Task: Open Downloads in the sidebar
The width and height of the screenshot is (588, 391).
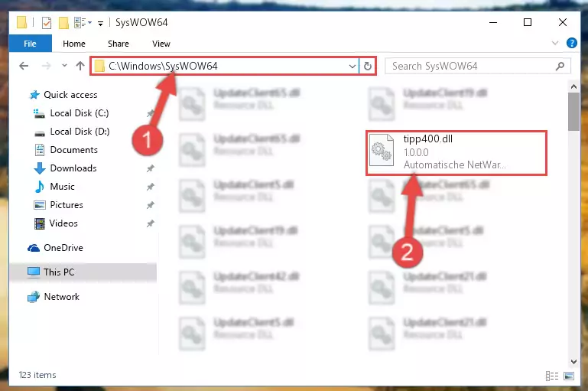Action: [x=73, y=168]
